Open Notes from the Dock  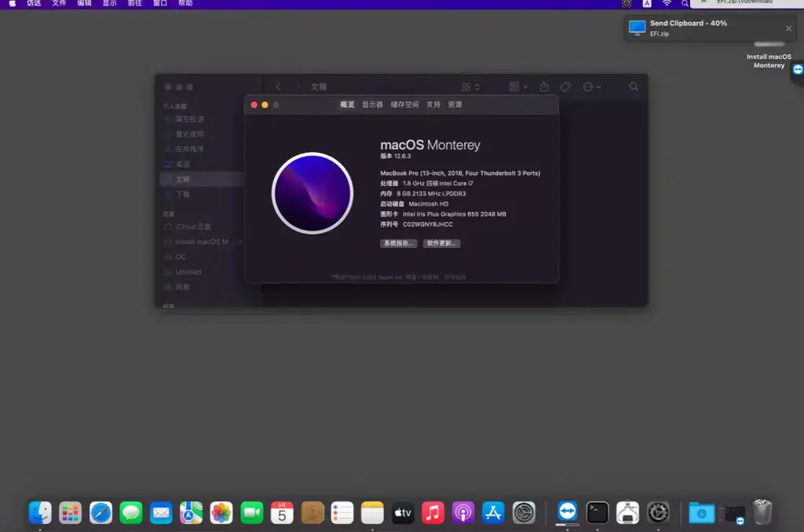[372, 512]
